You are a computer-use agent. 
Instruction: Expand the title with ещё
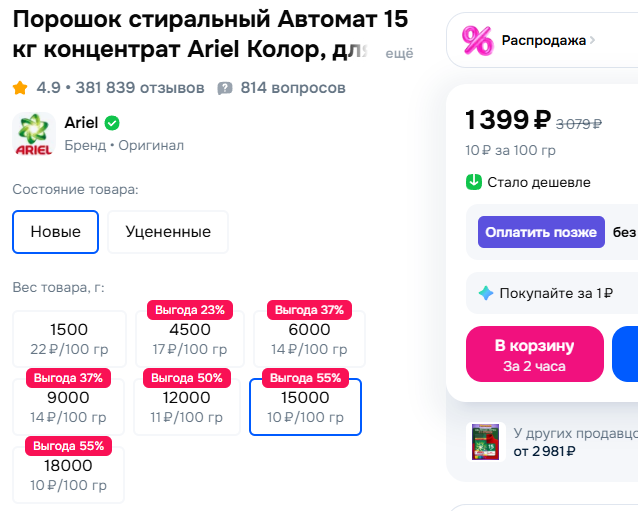tap(399, 53)
